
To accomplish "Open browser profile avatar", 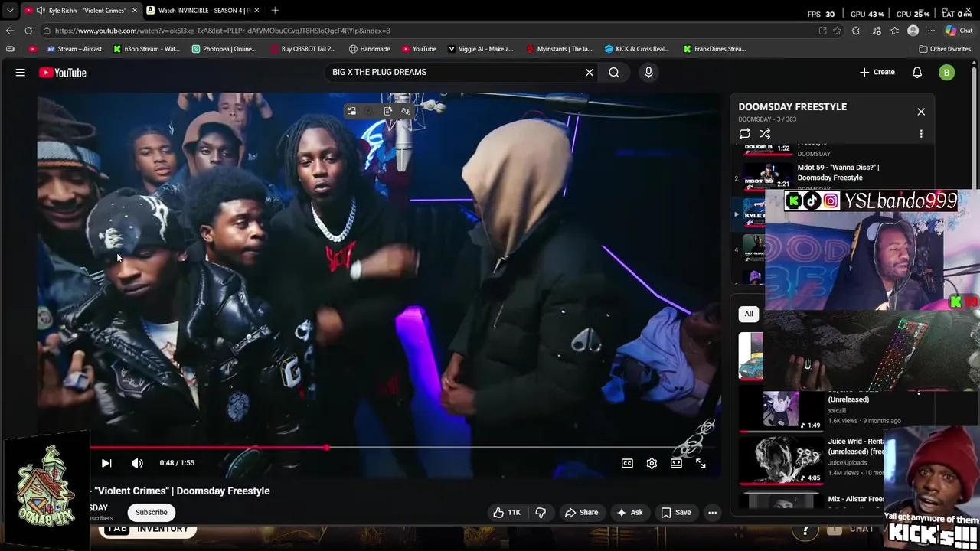I will pos(913,31).
